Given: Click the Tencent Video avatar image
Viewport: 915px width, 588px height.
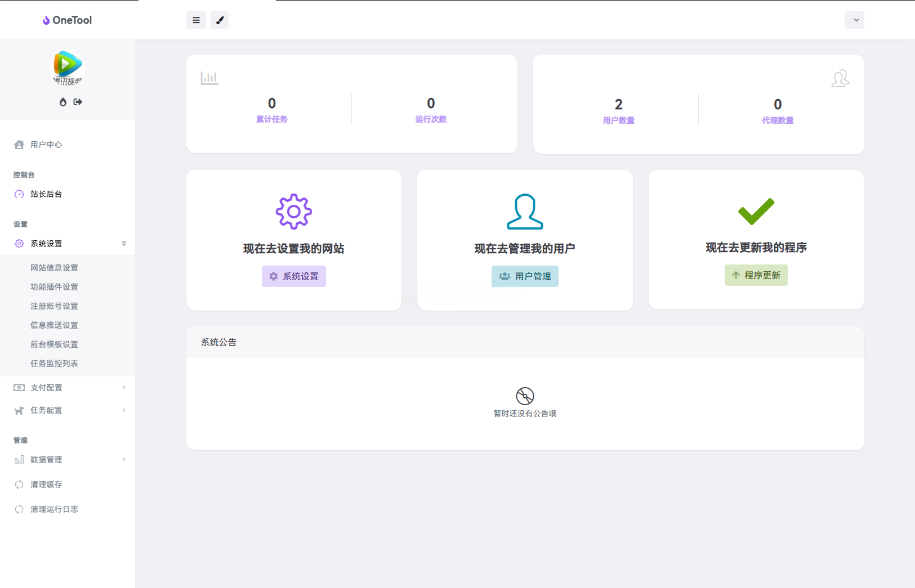Looking at the screenshot, I should pyautogui.click(x=67, y=68).
